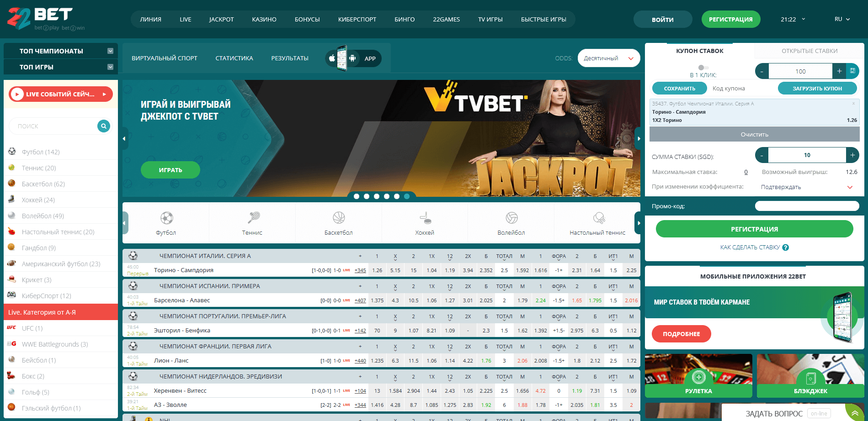
Task: Select the Волейбол sport icon tile
Action: coord(511,223)
